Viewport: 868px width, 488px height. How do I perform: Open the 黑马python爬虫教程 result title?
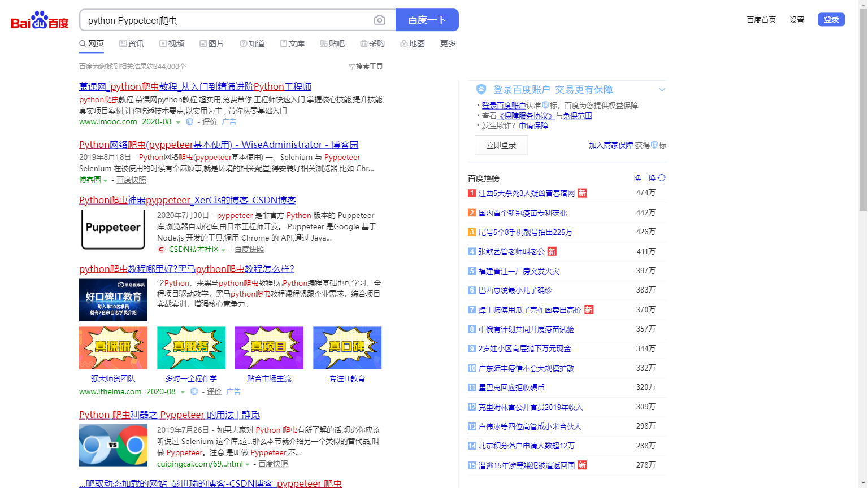click(x=186, y=269)
